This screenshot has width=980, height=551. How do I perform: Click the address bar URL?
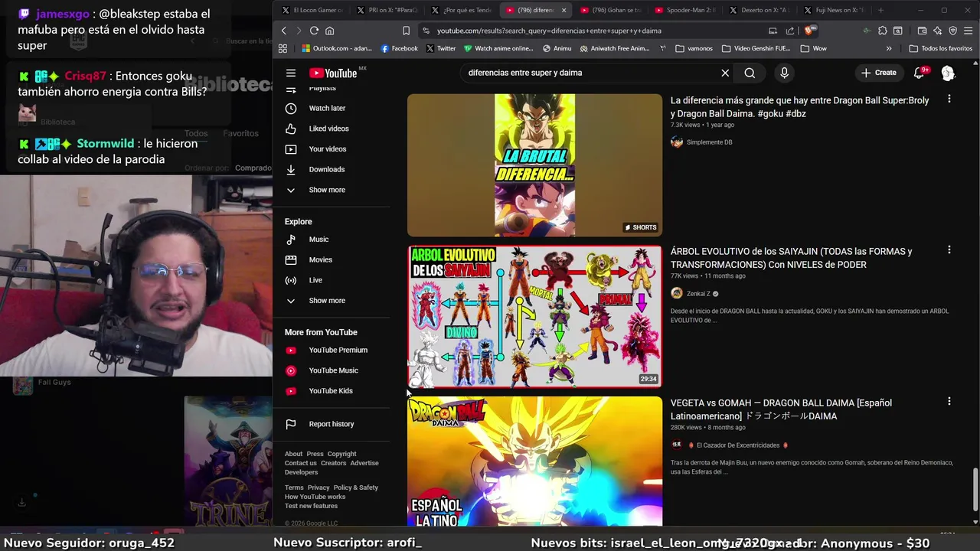[549, 31]
